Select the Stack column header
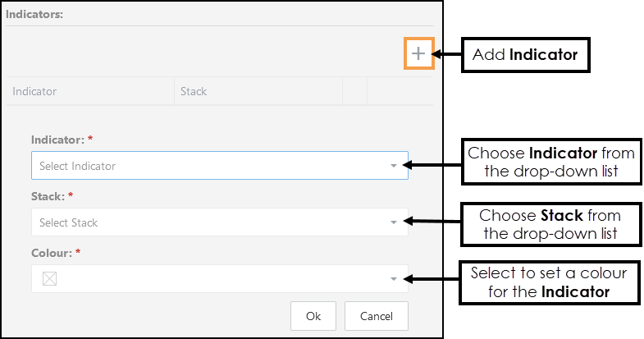This screenshot has width=644, height=339. pos(194,91)
